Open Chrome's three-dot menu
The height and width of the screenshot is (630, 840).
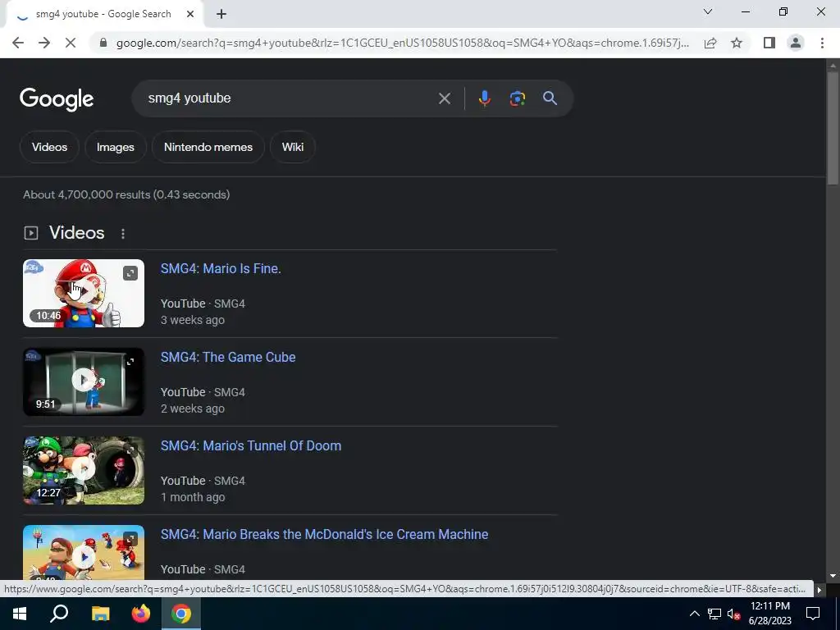(822, 43)
